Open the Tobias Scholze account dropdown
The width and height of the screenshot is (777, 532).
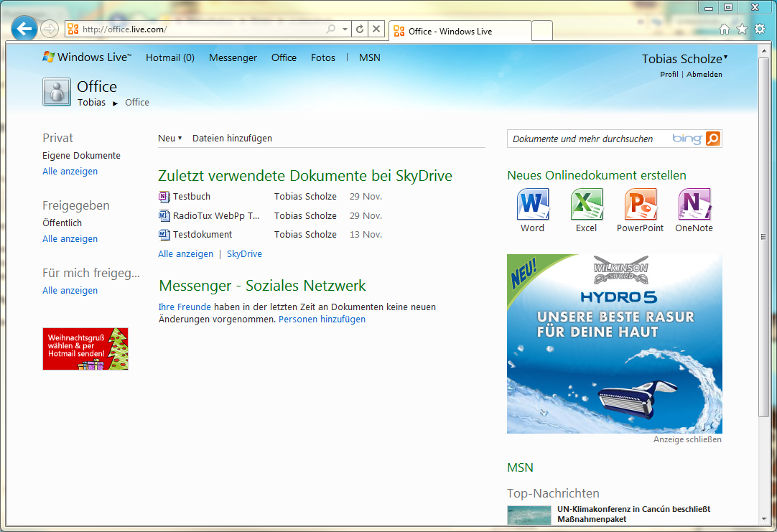pyautogui.click(x=685, y=59)
